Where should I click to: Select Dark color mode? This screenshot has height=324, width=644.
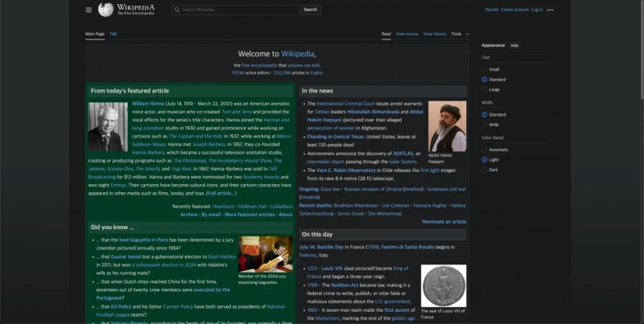tap(485, 170)
